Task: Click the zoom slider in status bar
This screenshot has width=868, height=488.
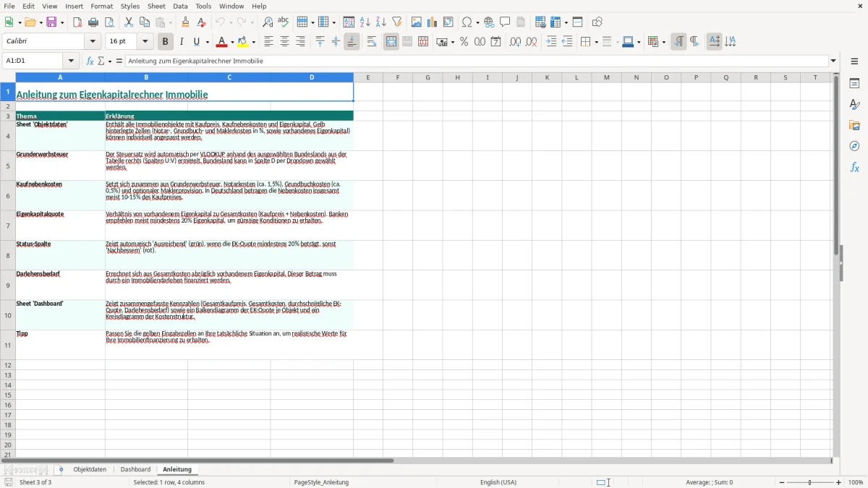Action: (809, 482)
